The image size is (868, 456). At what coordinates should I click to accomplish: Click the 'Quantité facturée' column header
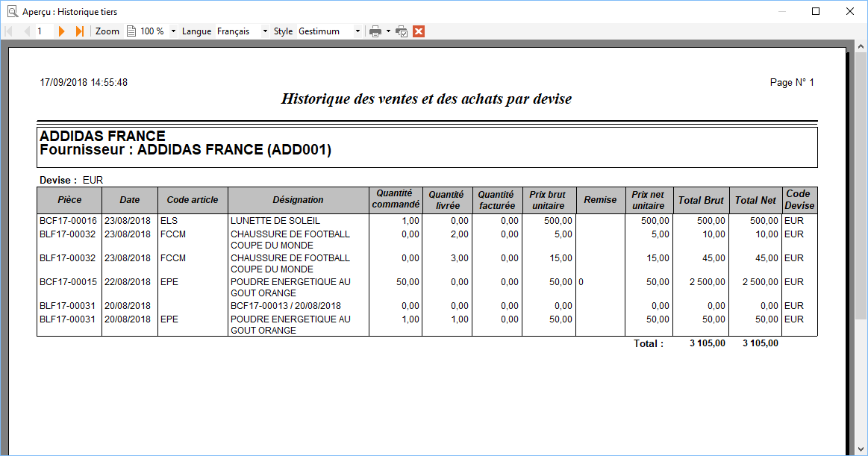tap(496, 200)
